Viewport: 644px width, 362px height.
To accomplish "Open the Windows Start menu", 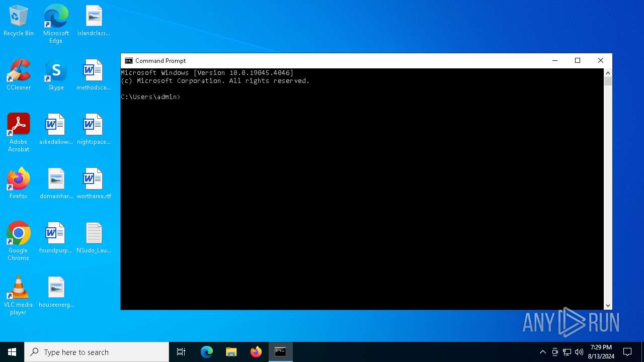I will pos(12,352).
